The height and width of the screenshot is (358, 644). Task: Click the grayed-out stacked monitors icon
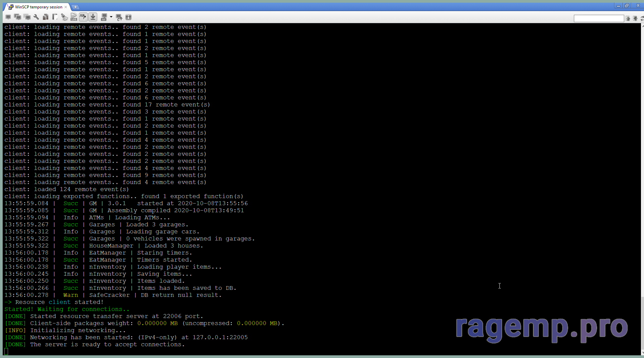28,17
